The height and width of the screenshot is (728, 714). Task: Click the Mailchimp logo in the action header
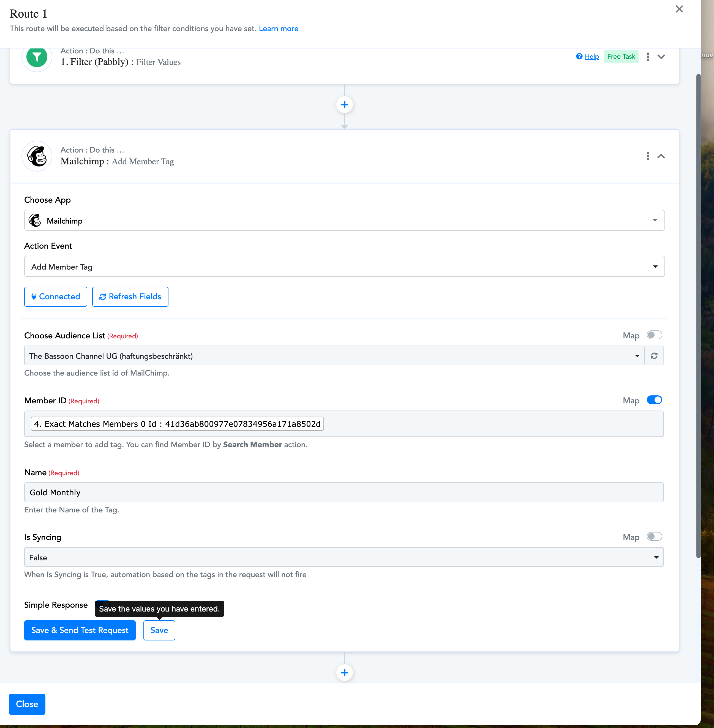[x=37, y=156]
